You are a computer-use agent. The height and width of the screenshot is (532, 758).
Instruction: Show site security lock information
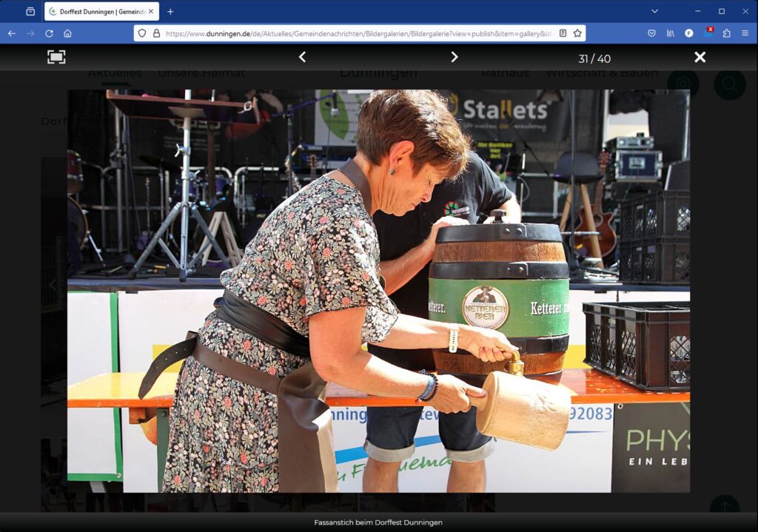tap(156, 33)
